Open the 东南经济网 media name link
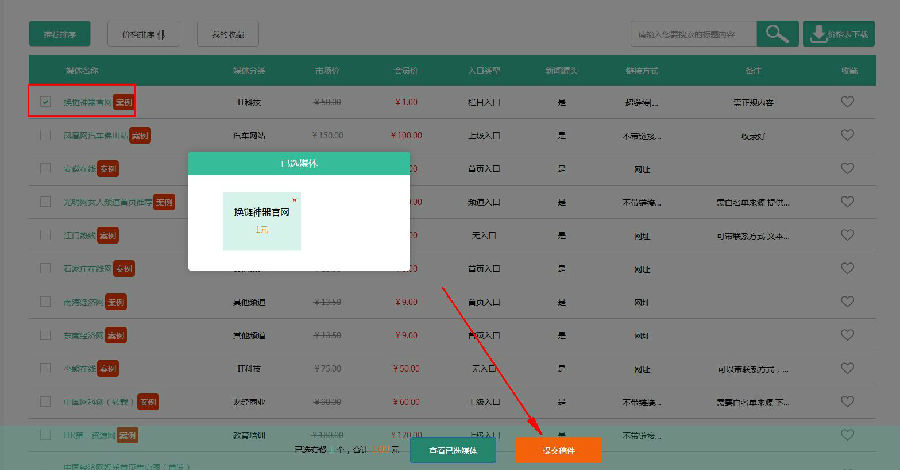Viewport: 900px width, 470px height. pos(83,335)
